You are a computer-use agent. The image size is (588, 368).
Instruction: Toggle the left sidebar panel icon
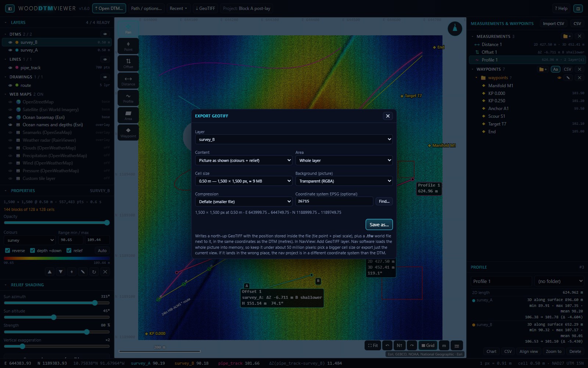10,8
